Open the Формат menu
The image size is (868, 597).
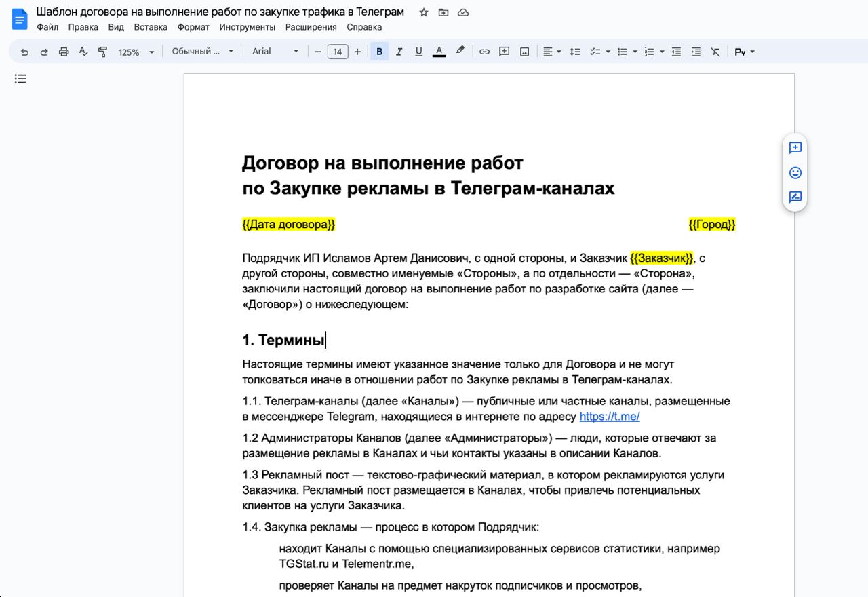(193, 27)
